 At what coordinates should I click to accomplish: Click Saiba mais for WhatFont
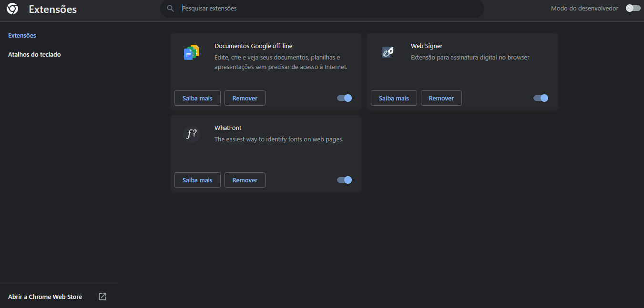tap(197, 180)
